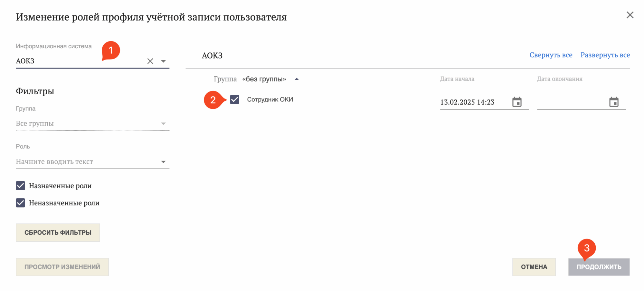Click the Свернуть все link
The width and height of the screenshot is (644, 291).
pos(551,55)
